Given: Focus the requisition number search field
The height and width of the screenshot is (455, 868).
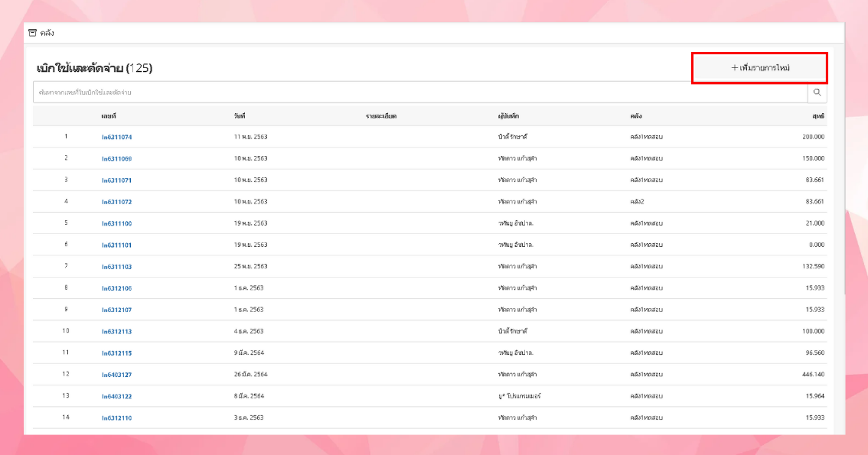Looking at the screenshot, I should tap(419, 93).
